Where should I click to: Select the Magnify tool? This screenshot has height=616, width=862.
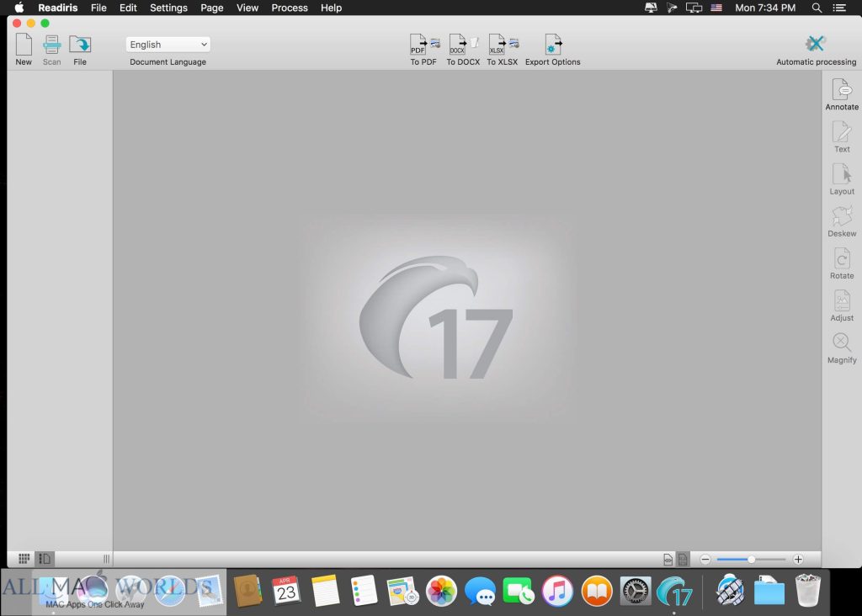pyautogui.click(x=842, y=348)
